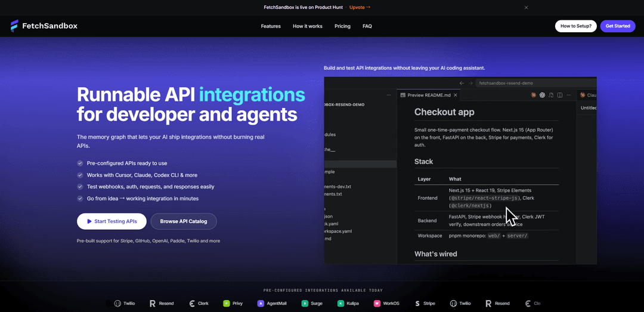Viewport: 644px width, 312px height.
Task: Open the FAQ navigation item
Action: [x=367, y=26]
